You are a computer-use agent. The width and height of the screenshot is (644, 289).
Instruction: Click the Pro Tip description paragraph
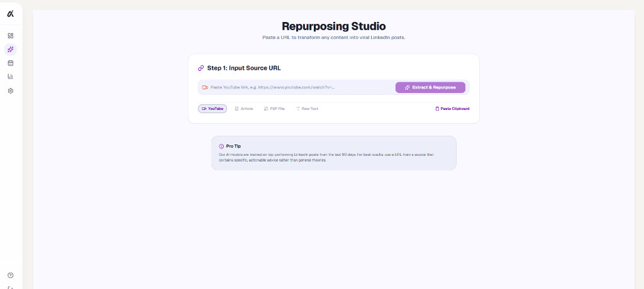pyautogui.click(x=326, y=157)
